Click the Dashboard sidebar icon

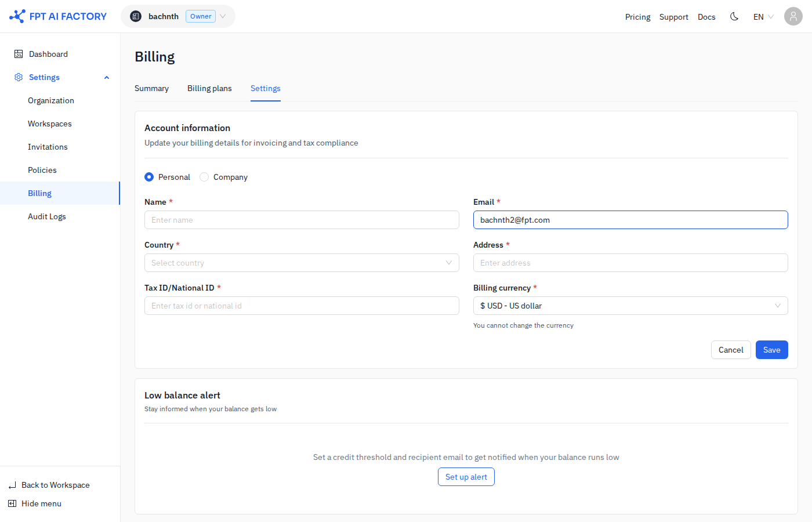coord(19,54)
